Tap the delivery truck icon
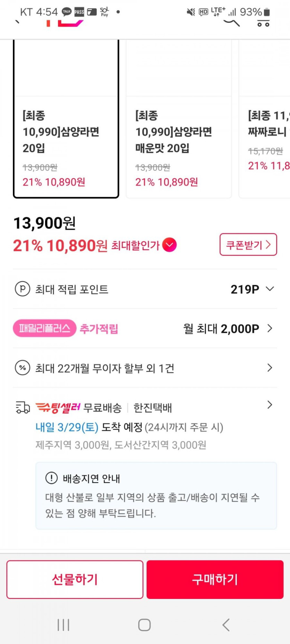This screenshot has width=290, height=644. click(23, 407)
